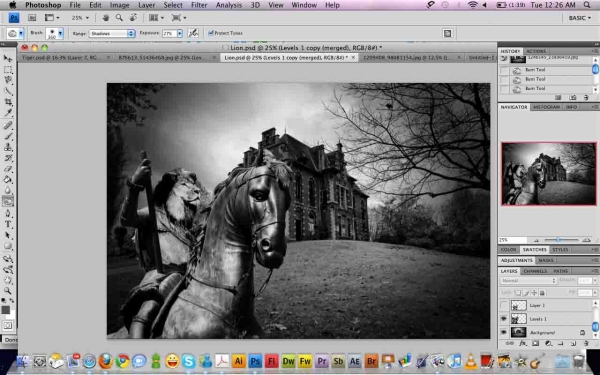Open the layer blend mode dropdown
Image resolution: width=600 pixels, height=375 pixels.
coord(528,280)
